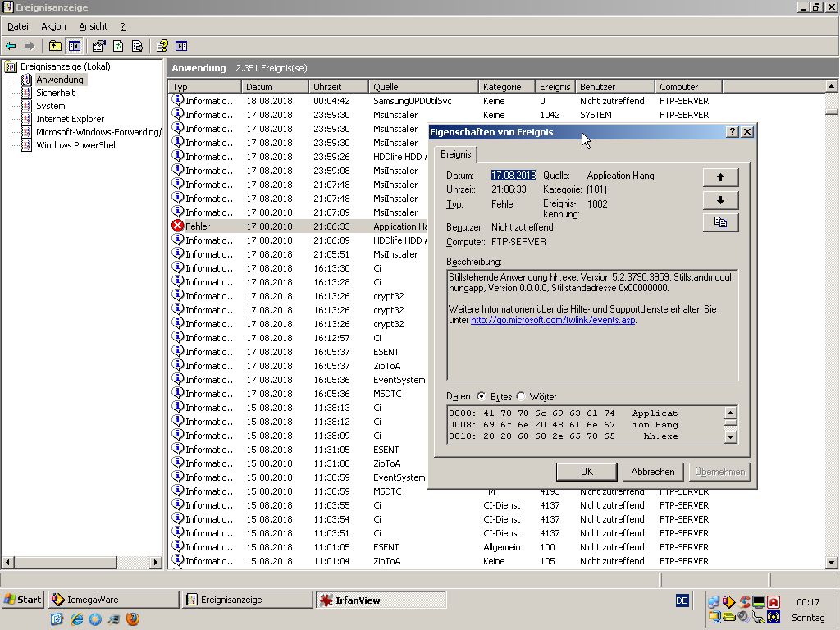Open the go.microsoft.com events link

coord(553,320)
